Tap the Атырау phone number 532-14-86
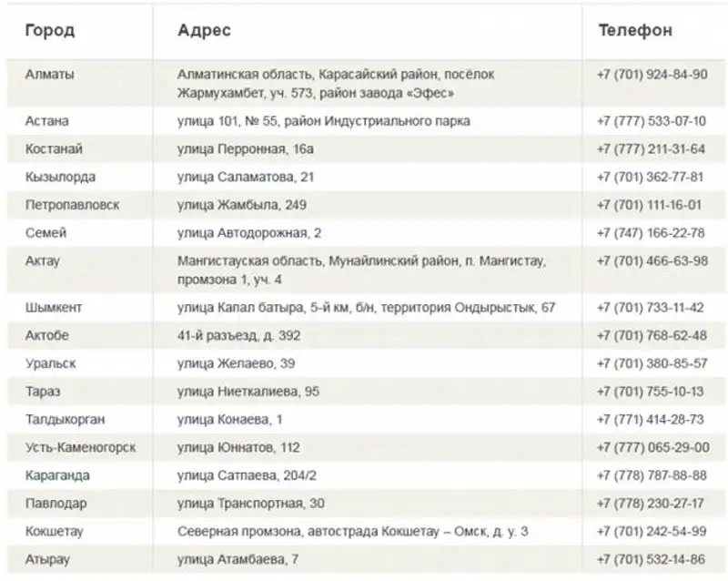Viewport: 728px width, 581px height. coord(652,559)
